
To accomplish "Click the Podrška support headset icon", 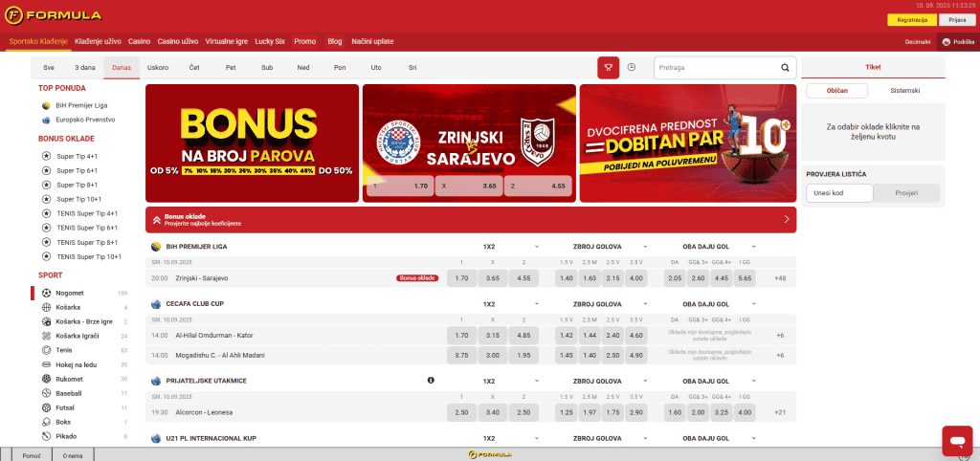I will point(947,42).
